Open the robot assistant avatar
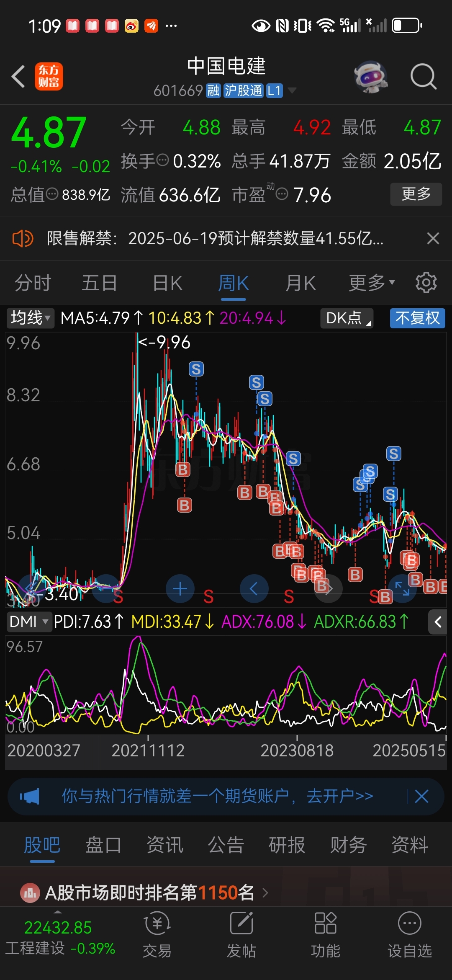452x980 pixels. (x=370, y=77)
